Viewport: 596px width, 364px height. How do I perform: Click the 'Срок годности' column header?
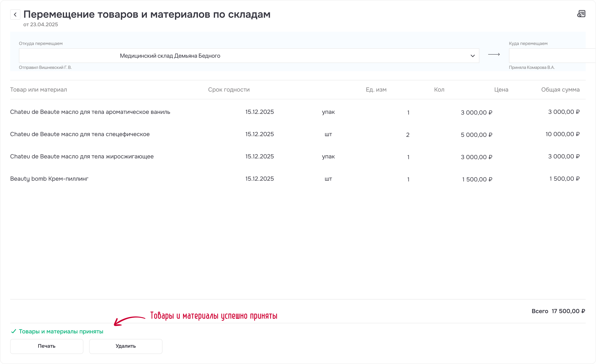point(229,90)
